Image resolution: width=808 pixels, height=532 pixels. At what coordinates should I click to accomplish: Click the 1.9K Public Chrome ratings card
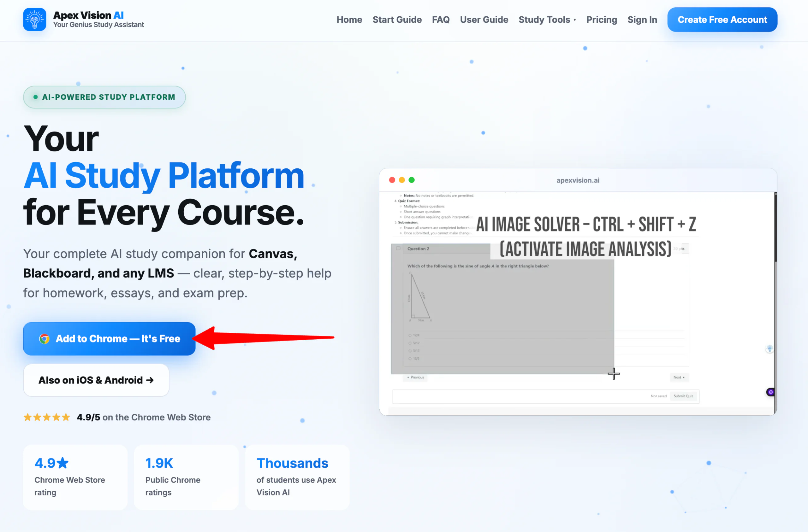click(x=186, y=477)
